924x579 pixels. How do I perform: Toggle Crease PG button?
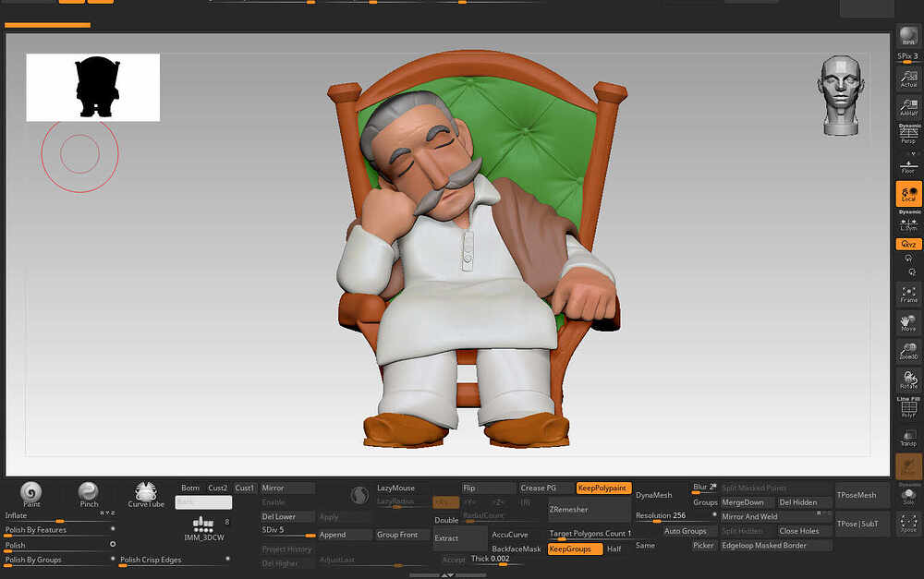[546, 488]
